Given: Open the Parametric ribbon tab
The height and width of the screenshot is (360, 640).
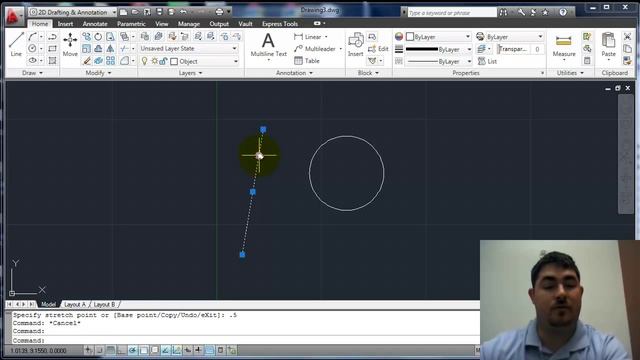Looking at the screenshot, I should [x=131, y=24].
